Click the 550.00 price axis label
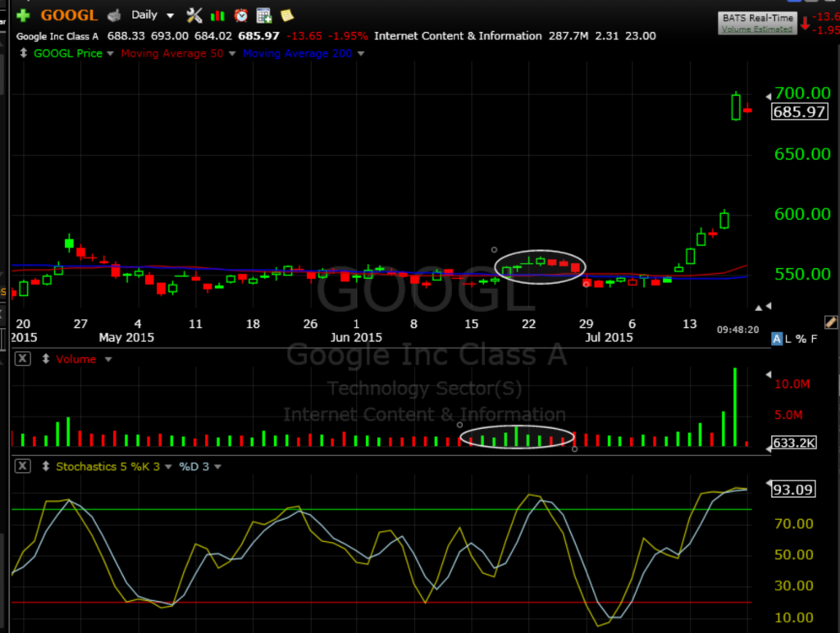This screenshot has width=840, height=633. (802, 274)
